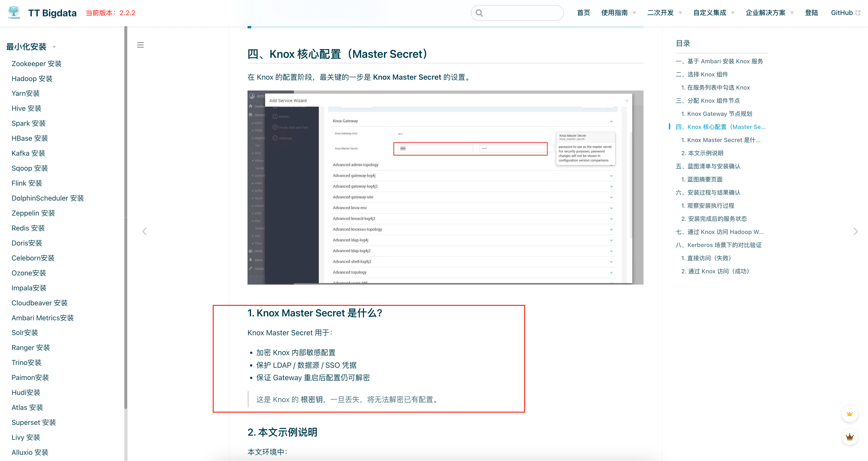Open Ranger 安装 in sidebar
The image size is (868, 461).
[x=31, y=347]
